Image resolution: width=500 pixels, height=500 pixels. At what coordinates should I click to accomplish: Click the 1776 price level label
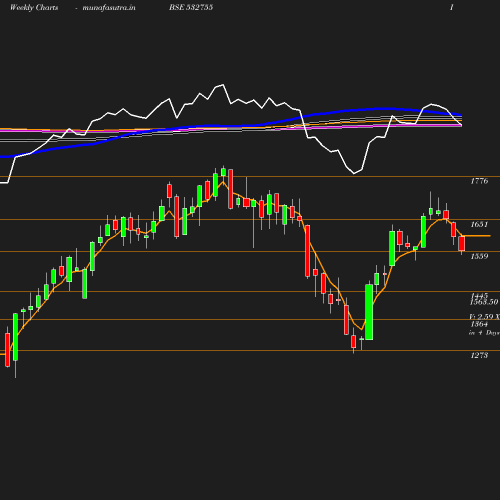pyautogui.click(x=479, y=181)
